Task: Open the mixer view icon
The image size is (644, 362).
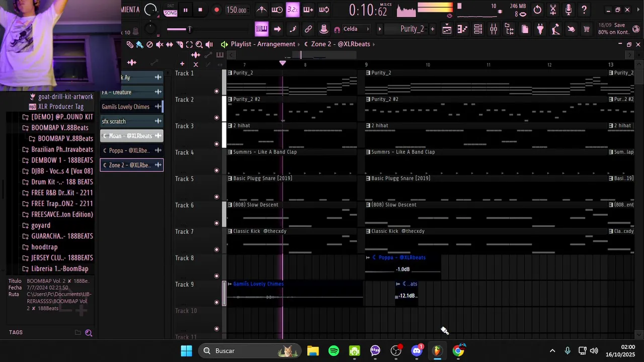Action: 494,29
